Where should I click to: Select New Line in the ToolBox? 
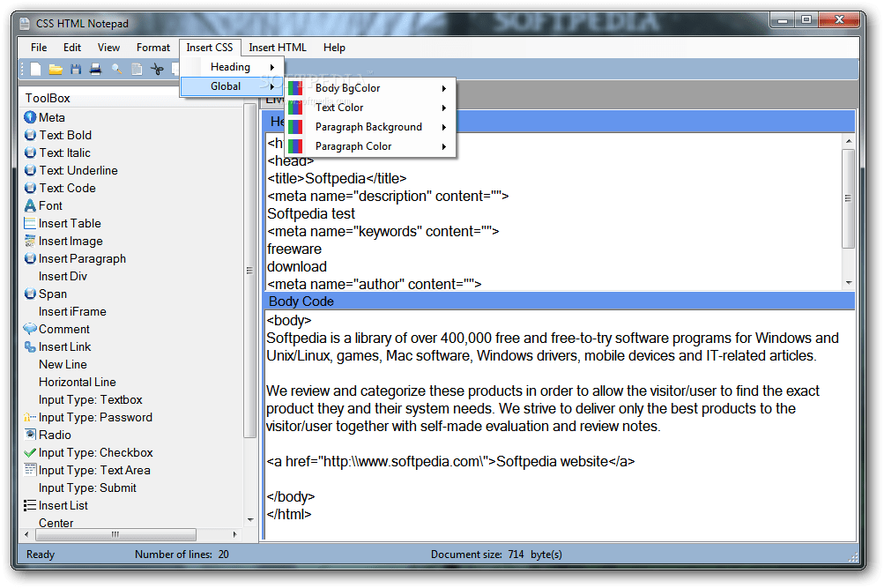[x=63, y=364]
